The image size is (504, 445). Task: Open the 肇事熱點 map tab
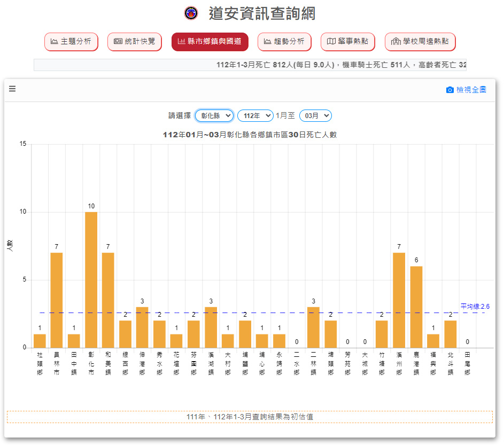click(x=347, y=42)
